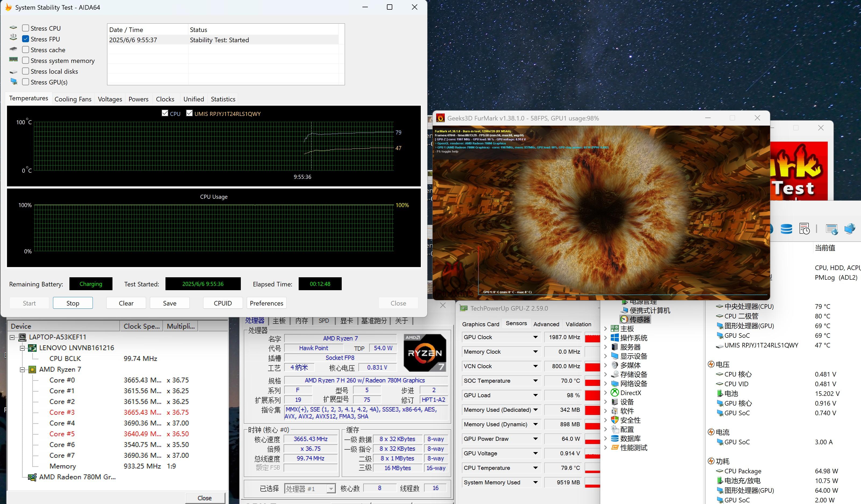This screenshot has width=861, height=504.
Task: Click the database icon in AIDA64 toolbar
Action: 786,229
